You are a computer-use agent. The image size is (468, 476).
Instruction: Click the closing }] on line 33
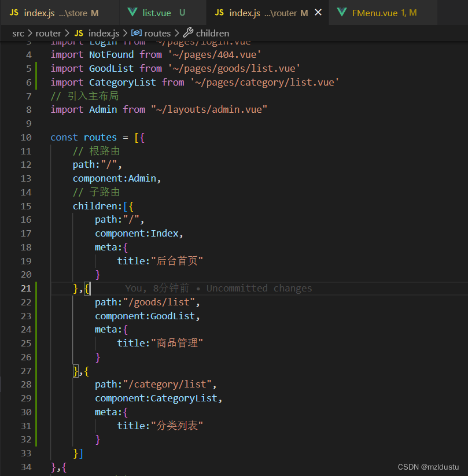pyautogui.click(x=78, y=453)
